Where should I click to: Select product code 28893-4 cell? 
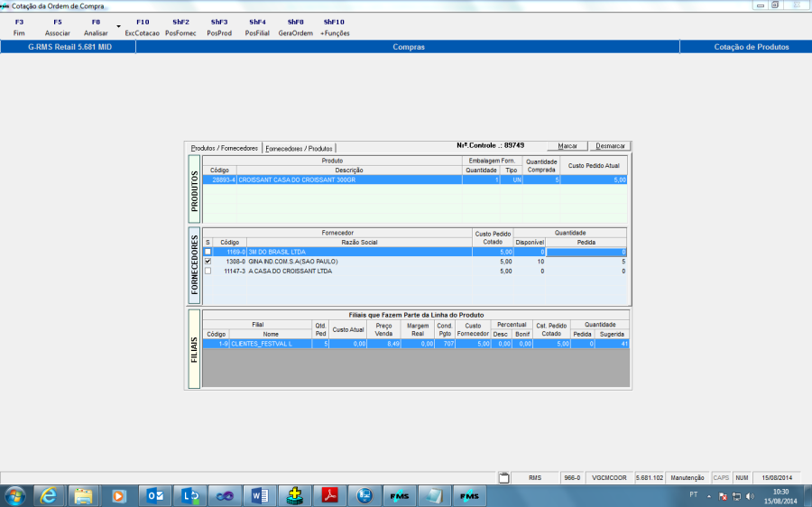click(x=219, y=180)
